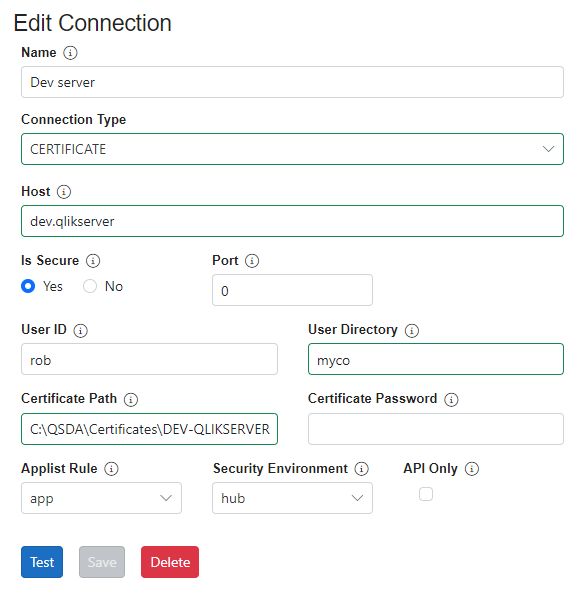Select the Yes radio for Is Secure

pos(28,286)
